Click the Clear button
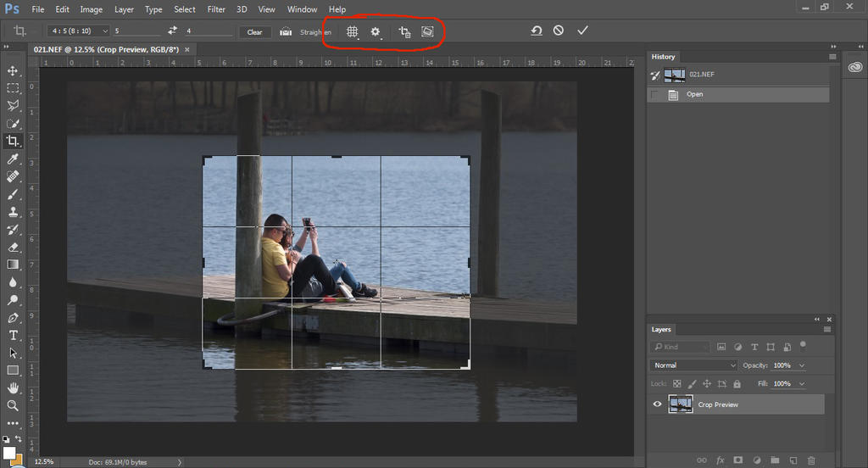 pos(255,32)
